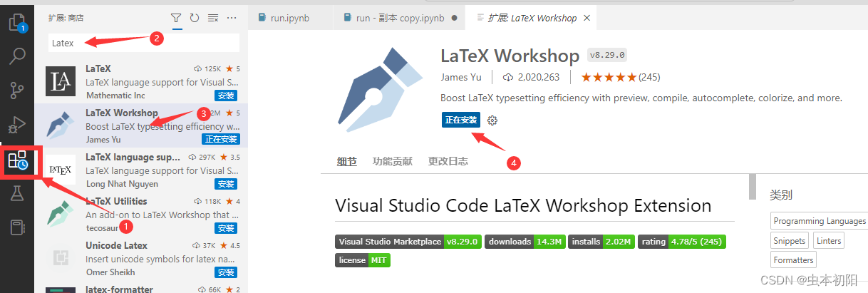The height and width of the screenshot is (293, 868).
Task: Install the Unicode Latex extension
Action: (x=226, y=272)
